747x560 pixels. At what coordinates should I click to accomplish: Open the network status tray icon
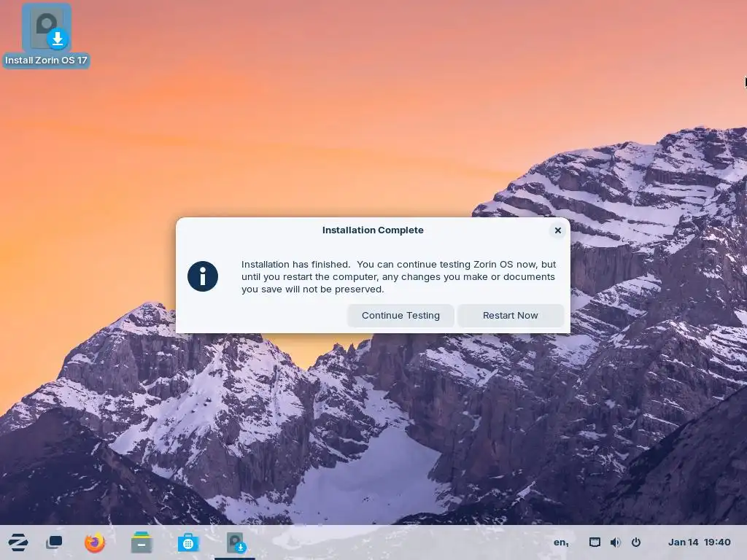[595, 542]
